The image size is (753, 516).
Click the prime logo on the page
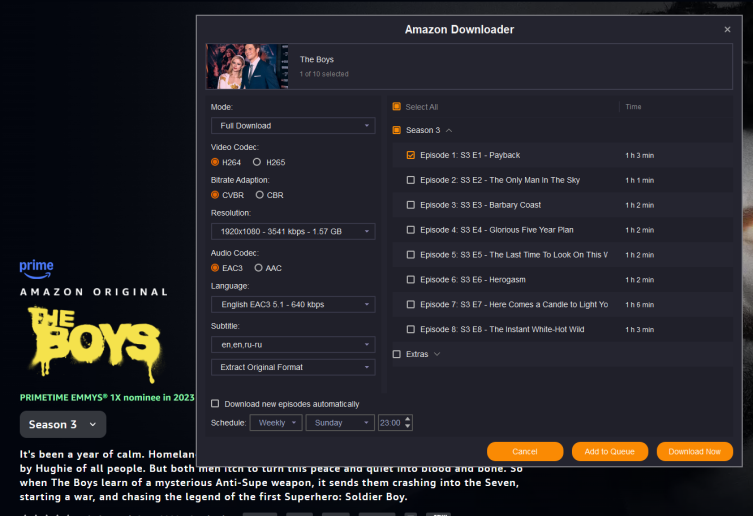tap(36, 269)
